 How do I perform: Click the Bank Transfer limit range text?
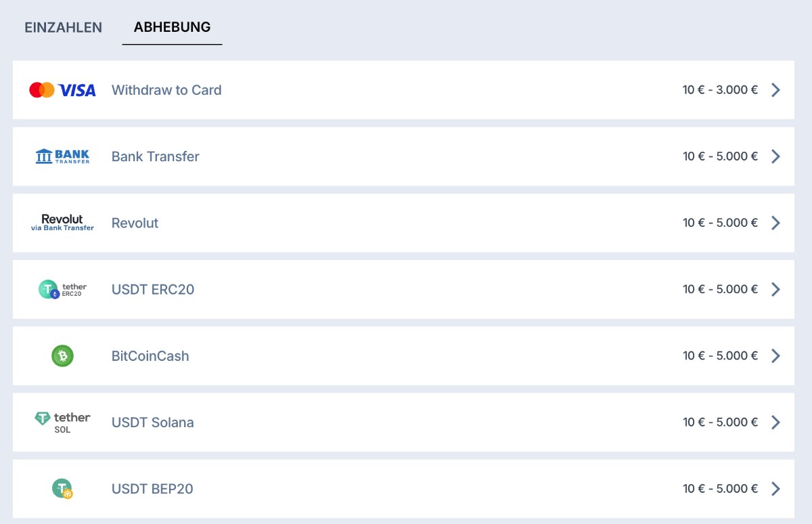click(x=720, y=156)
